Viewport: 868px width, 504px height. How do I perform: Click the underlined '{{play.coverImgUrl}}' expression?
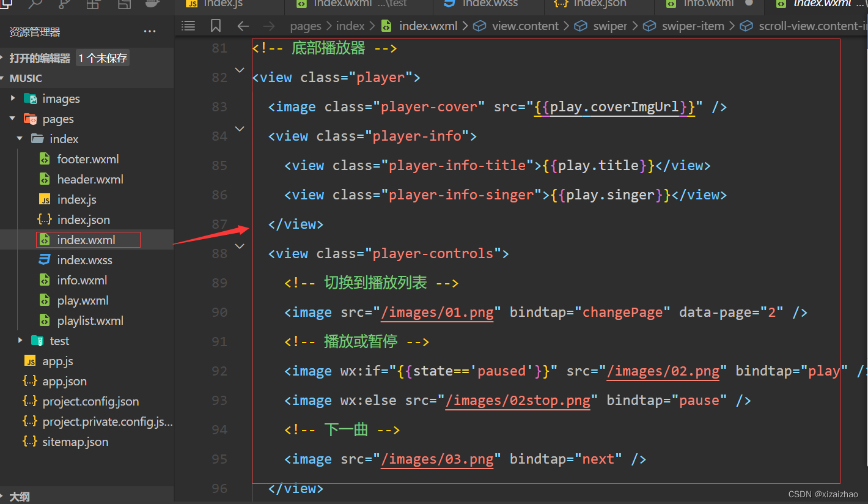(x=614, y=107)
